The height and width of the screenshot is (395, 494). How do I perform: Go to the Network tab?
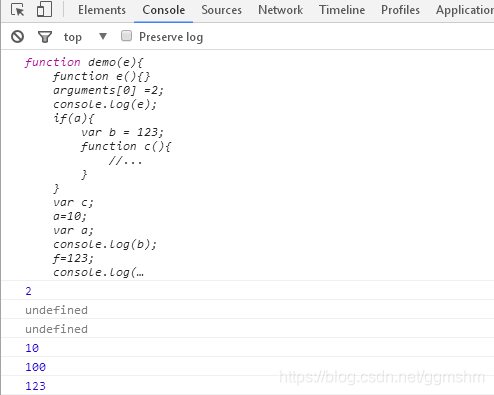[280, 10]
